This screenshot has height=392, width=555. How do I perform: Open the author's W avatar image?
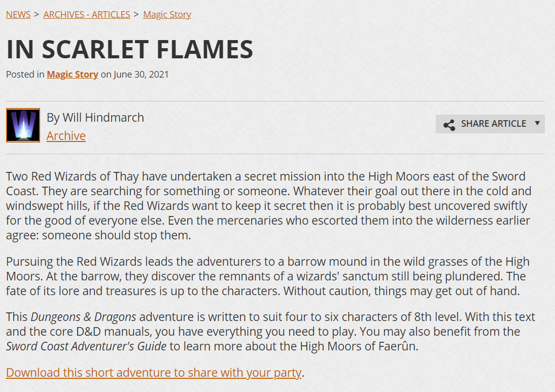tap(23, 125)
